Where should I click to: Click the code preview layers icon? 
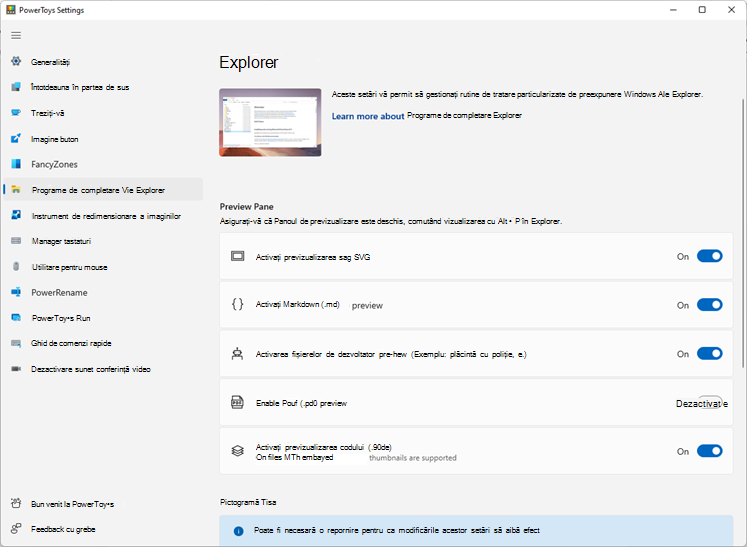(x=238, y=451)
